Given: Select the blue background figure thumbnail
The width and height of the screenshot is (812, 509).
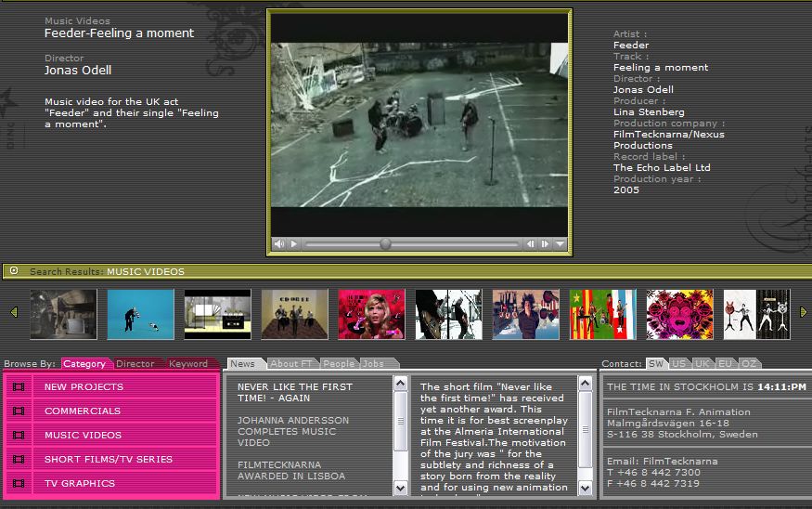Looking at the screenshot, I should pyautogui.click(x=141, y=314).
